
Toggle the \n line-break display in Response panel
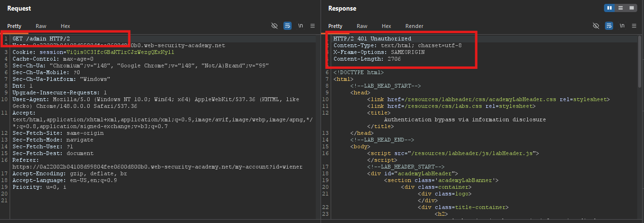coord(622,26)
